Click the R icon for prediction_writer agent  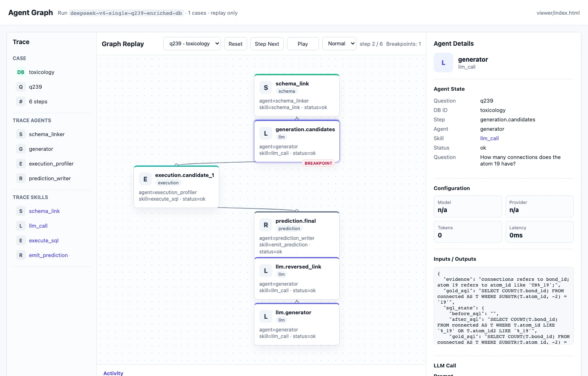click(x=21, y=179)
